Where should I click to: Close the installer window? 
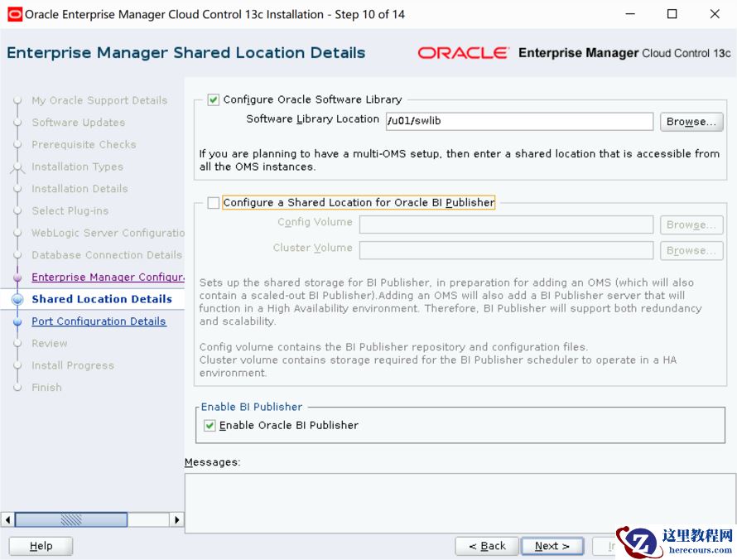715,14
